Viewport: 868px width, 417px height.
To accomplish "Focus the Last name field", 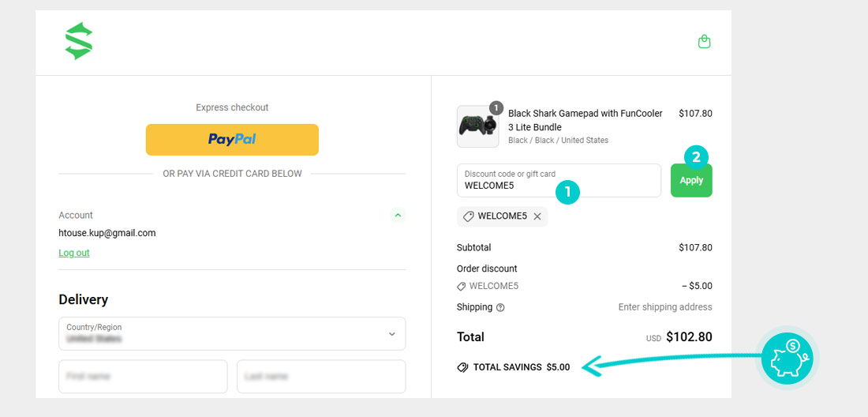I will (x=321, y=376).
